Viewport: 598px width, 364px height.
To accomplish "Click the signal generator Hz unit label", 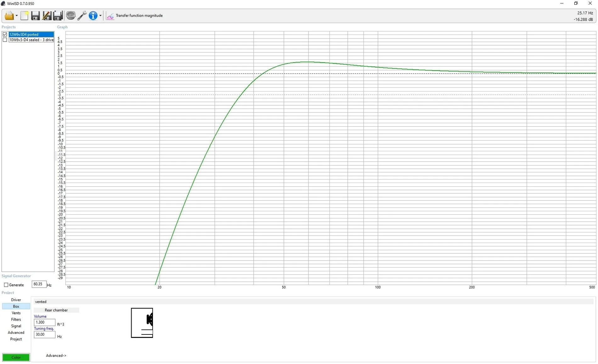I will click(x=49, y=285).
